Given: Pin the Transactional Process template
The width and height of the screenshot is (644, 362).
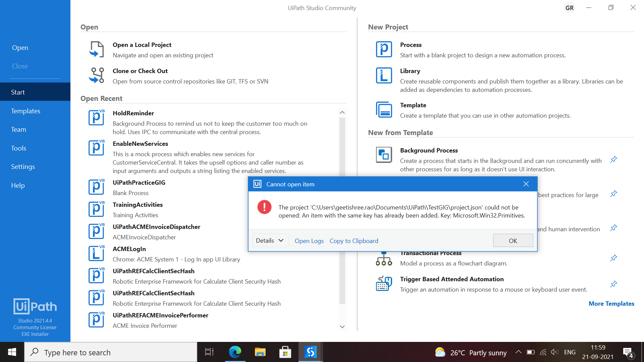Looking at the screenshot, I should [x=613, y=258].
